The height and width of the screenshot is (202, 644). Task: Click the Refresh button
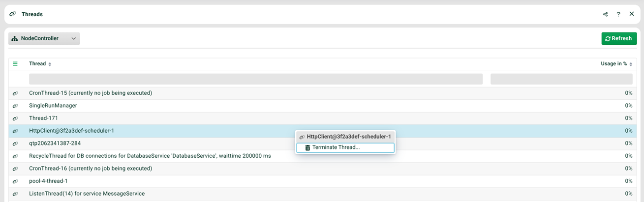coord(619,38)
